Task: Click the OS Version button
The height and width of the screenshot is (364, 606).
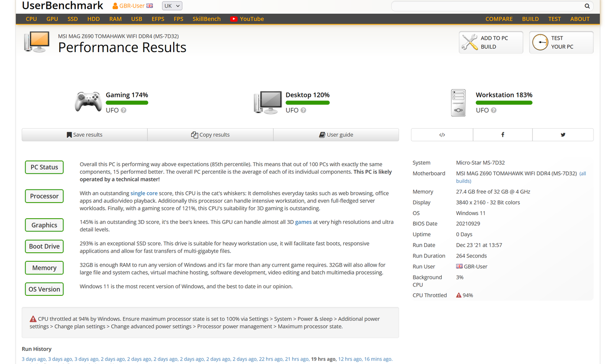Action: [44, 289]
